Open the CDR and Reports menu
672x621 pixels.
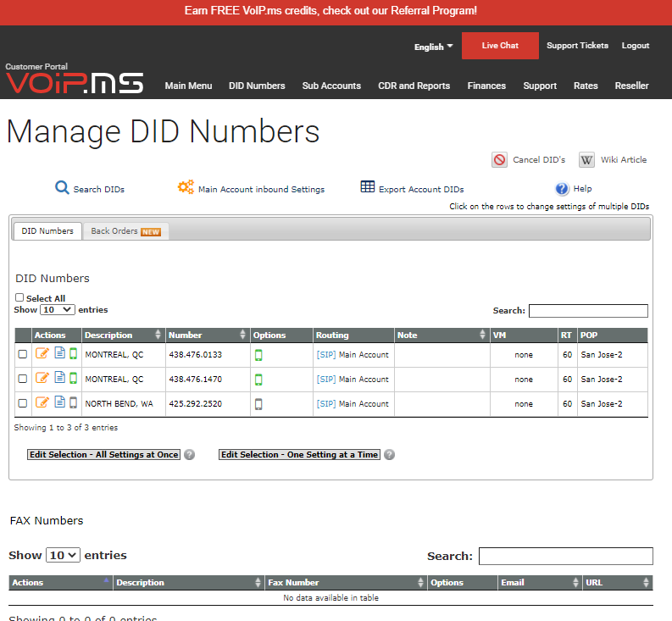coord(414,86)
